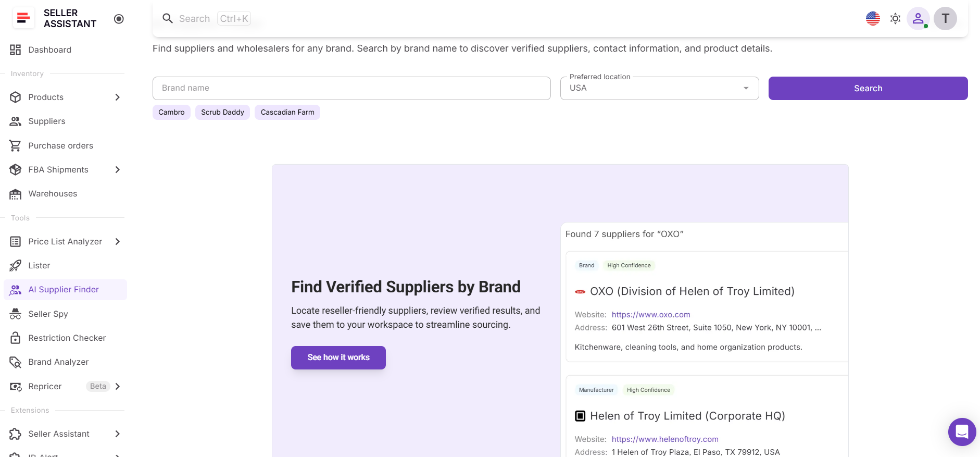Viewport: 980px width, 457px height.
Task: Expand the Repricer submenu chevron
Action: [117, 386]
